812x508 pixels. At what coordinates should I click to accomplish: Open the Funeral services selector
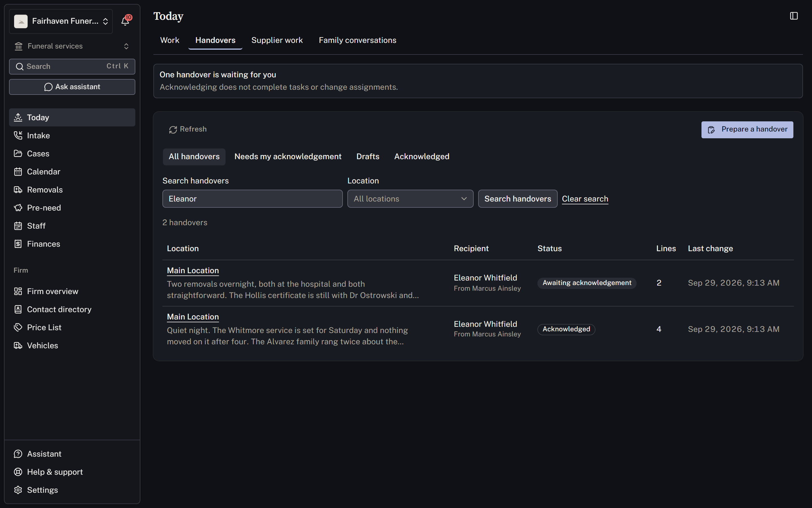coord(72,46)
